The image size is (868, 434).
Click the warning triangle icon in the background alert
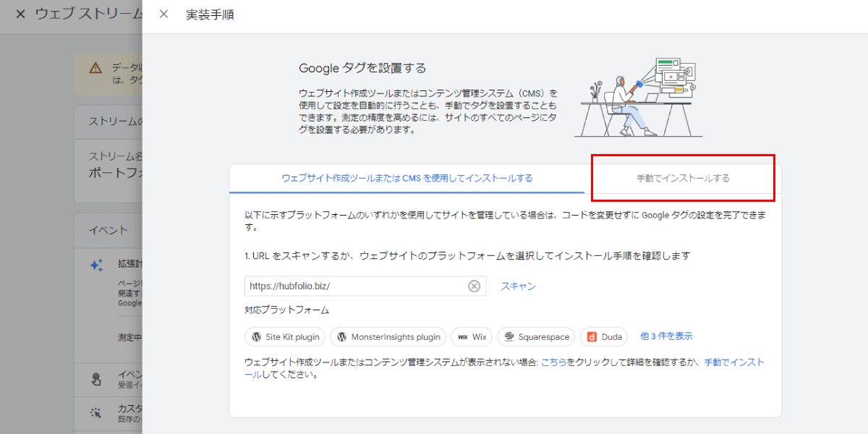click(95, 68)
